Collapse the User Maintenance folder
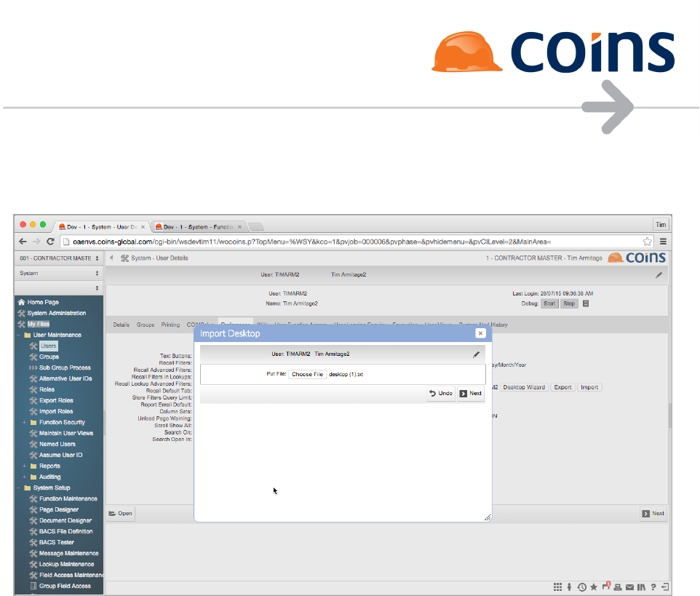Screen dimensions: 700x596 click(x=19, y=335)
